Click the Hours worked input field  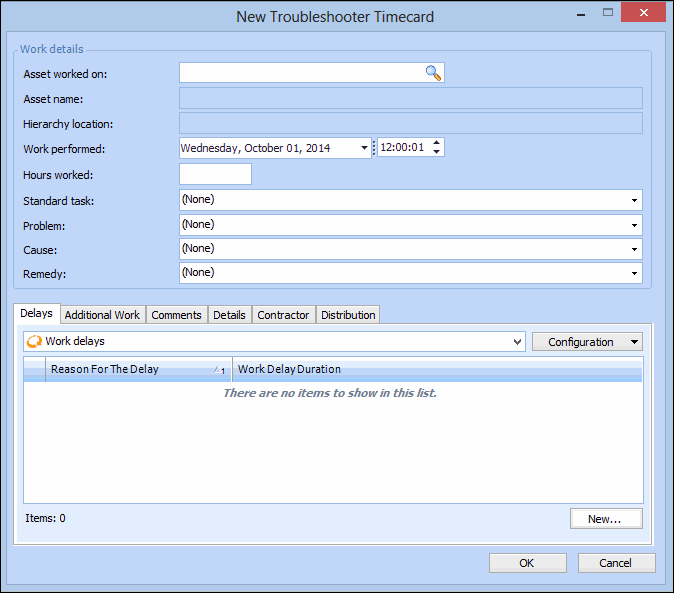point(215,175)
